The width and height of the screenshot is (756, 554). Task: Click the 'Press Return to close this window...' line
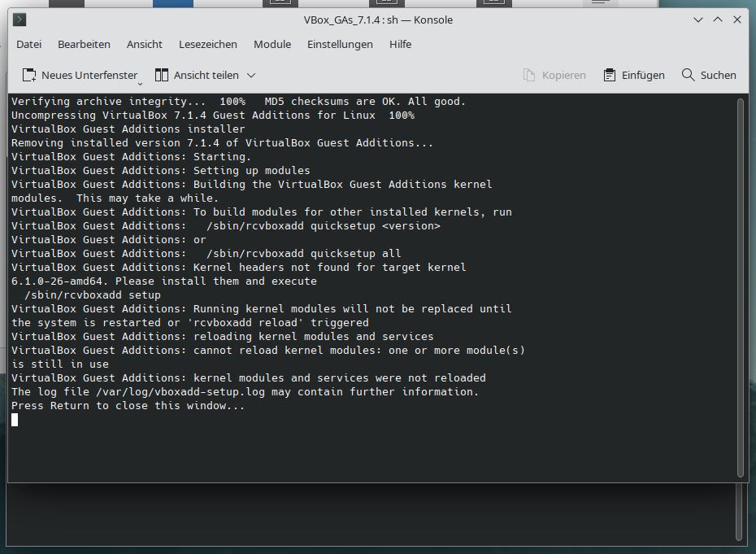(x=128, y=406)
